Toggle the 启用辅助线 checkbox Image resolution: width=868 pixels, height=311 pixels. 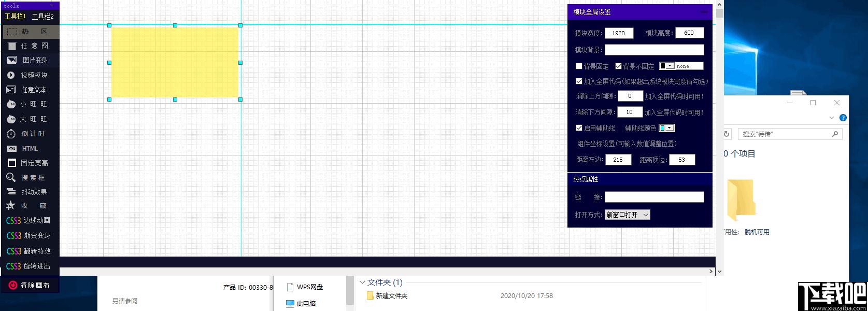click(x=579, y=128)
